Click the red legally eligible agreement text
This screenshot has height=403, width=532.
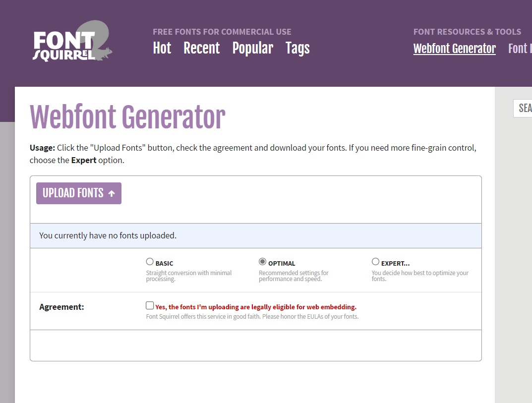(x=255, y=307)
